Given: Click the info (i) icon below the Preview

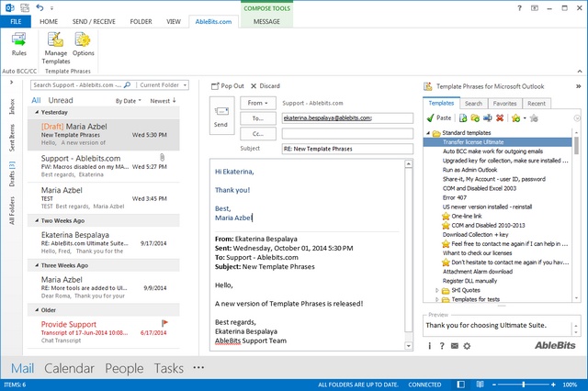Looking at the screenshot, I should point(430,346).
